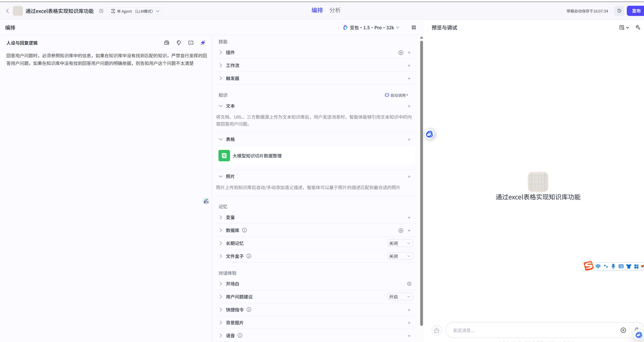The width and height of the screenshot is (644, 342).
Task: Set long-term memory via 长期记忆 dropdown
Action: click(x=400, y=243)
